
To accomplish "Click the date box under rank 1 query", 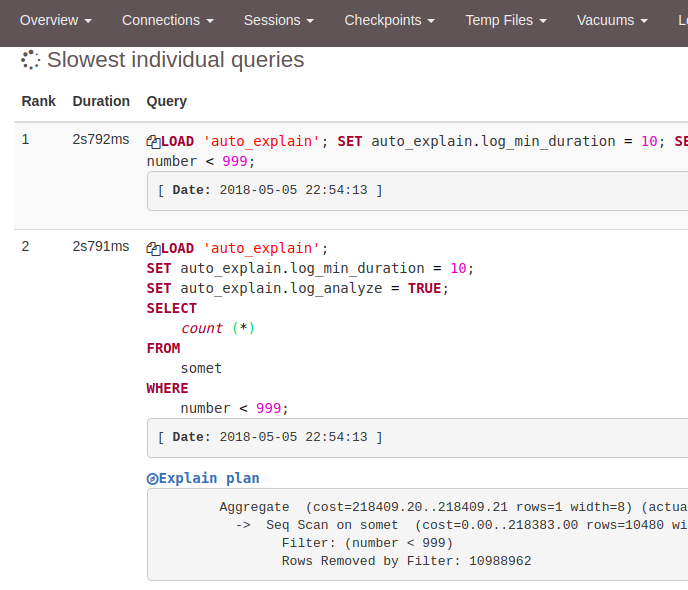I will pyautogui.click(x=270, y=189).
